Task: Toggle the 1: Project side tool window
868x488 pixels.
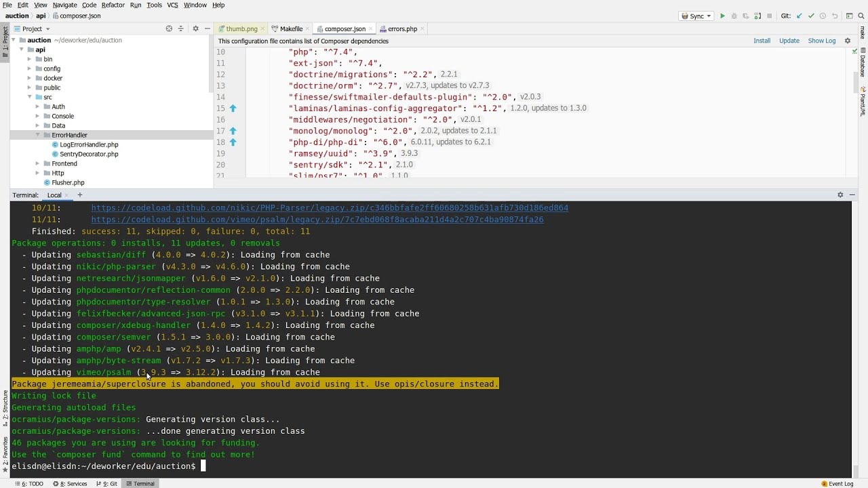Action: [x=5, y=43]
